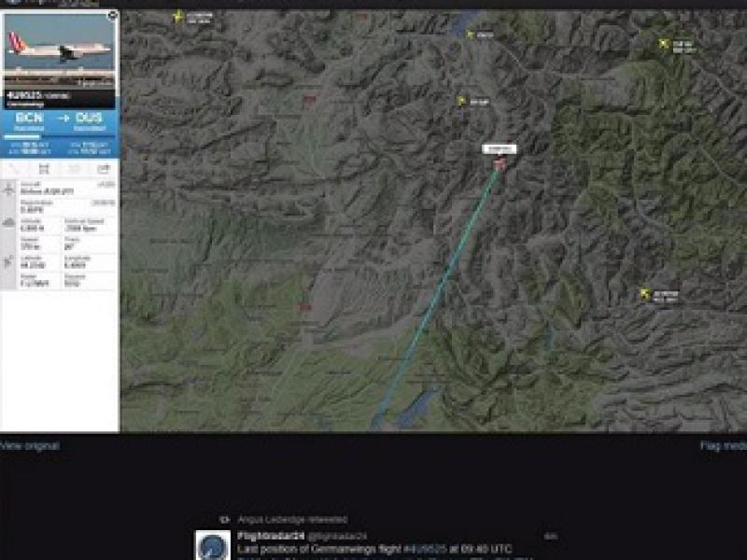This screenshot has height=560, width=747.
Task: Select the BCN origin airport code
Action: (x=29, y=118)
